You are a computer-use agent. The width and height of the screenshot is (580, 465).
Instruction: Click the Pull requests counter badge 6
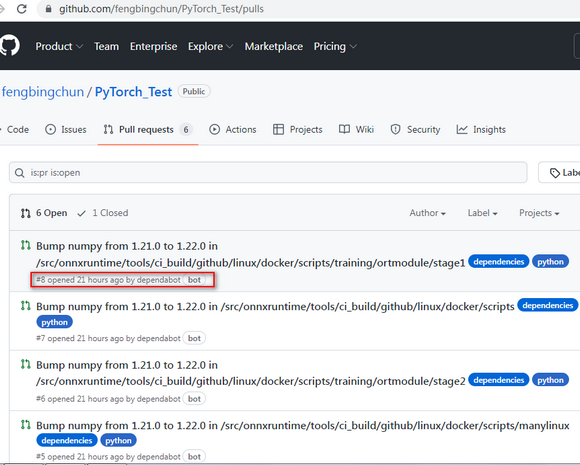[x=186, y=129]
